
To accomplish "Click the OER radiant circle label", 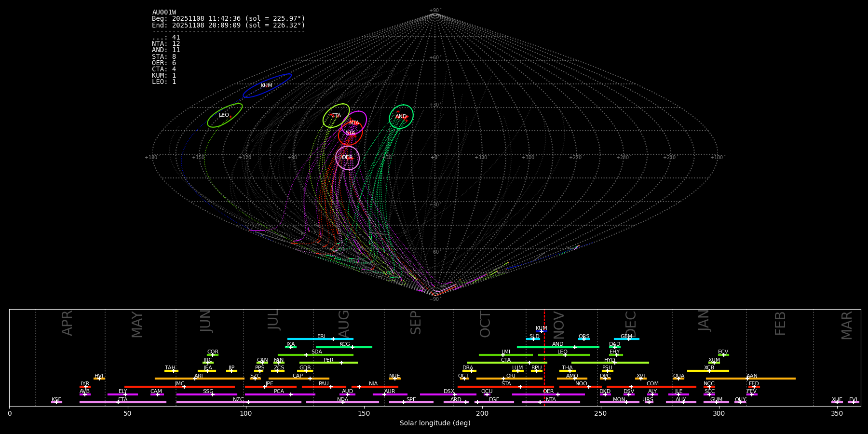I will click(347, 158).
